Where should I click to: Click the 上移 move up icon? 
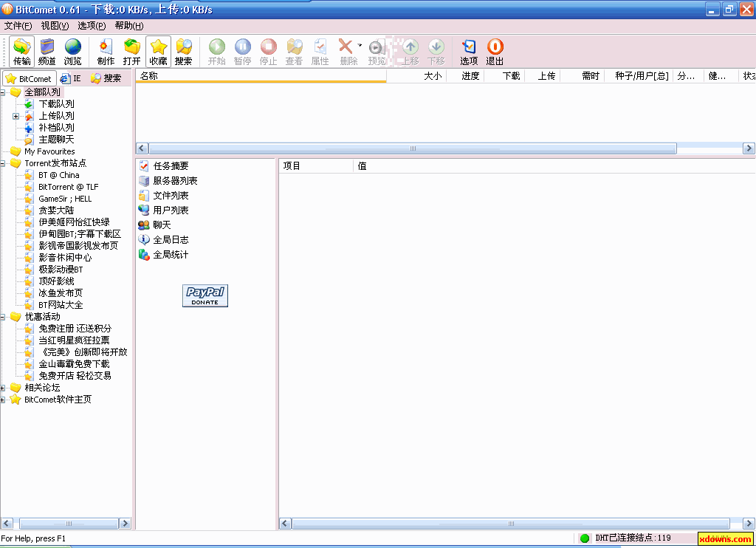pos(410,51)
